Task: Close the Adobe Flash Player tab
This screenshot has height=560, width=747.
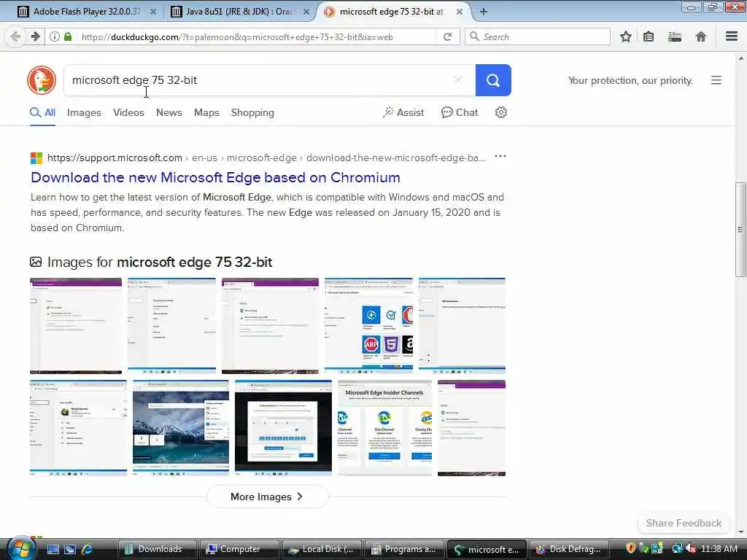Action: 153,12
